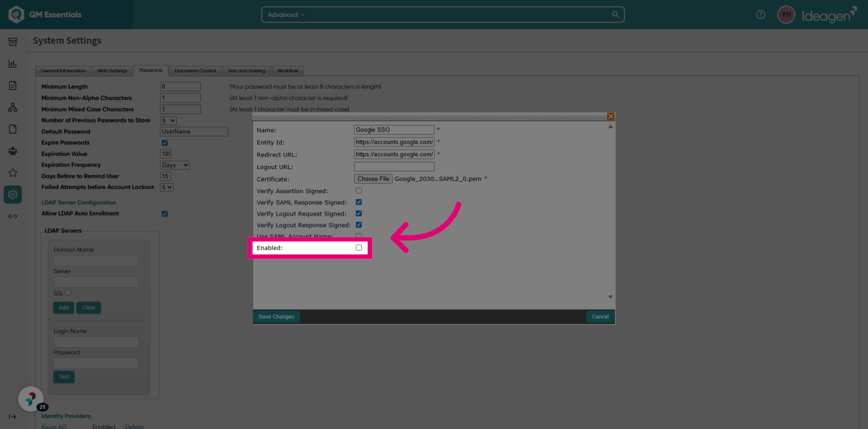The height and width of the screenshot is (429, 868).
Task: Open the YH user avatar menu
Action: pyautogui.click(x=786, y=14)
